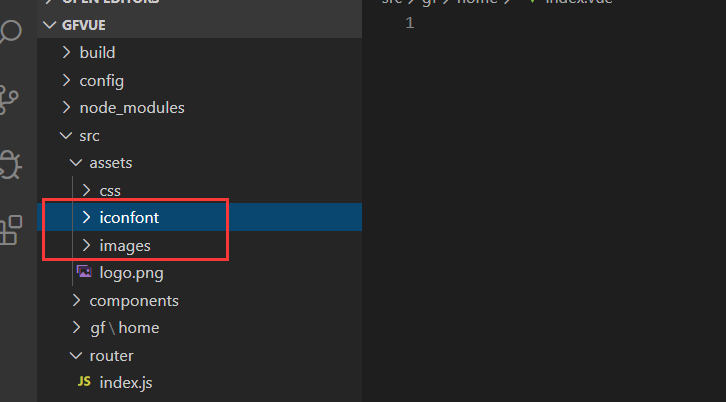Open the Source Control icon
Image resolution: width=726 pixels, height=402 pixels.
tap(8, 100)
